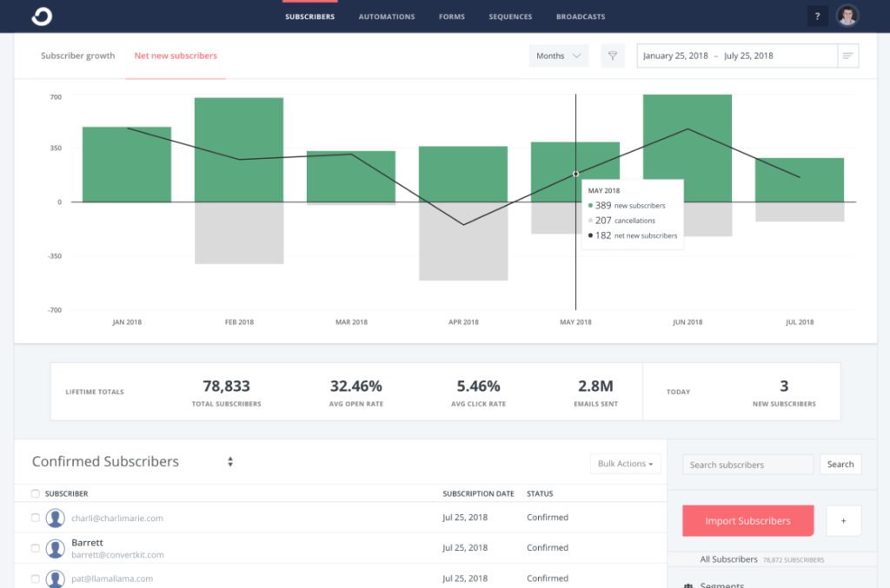Image resolution: width=890 pixels, height=588 pixels.
Task: Click the ConvertKit logo icon
Action: 41,16
